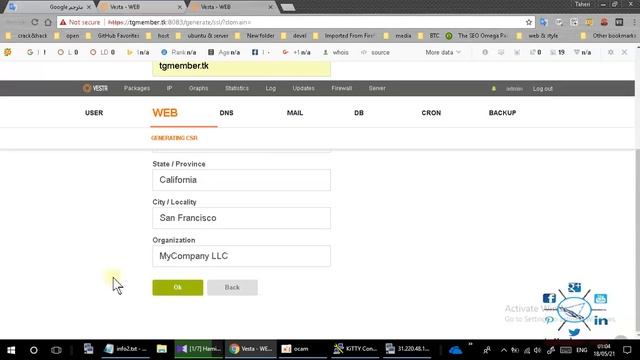
Task: Switch to the BACKUP tab
Action: point(502,113)
